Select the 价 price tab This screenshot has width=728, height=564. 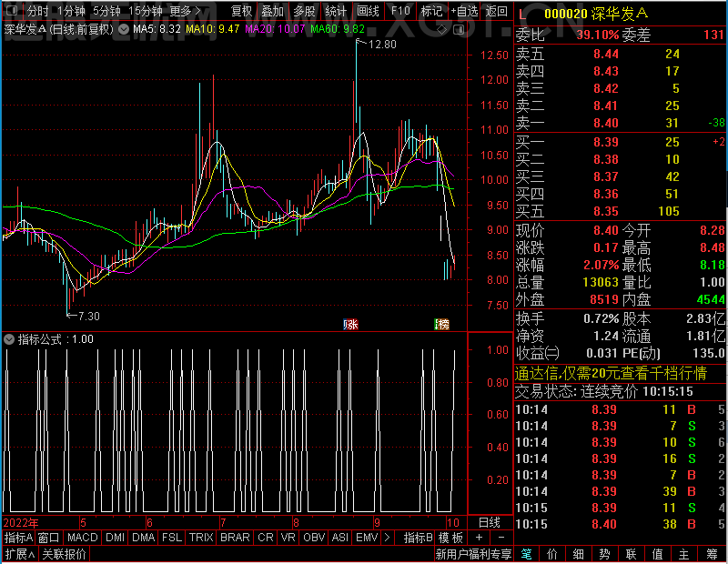pos(552,554)
